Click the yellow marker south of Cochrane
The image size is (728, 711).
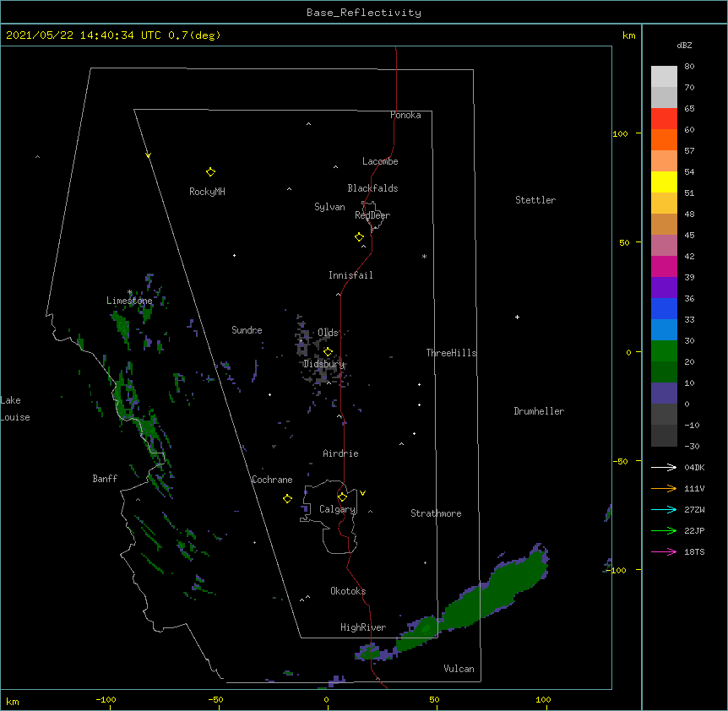287,498
